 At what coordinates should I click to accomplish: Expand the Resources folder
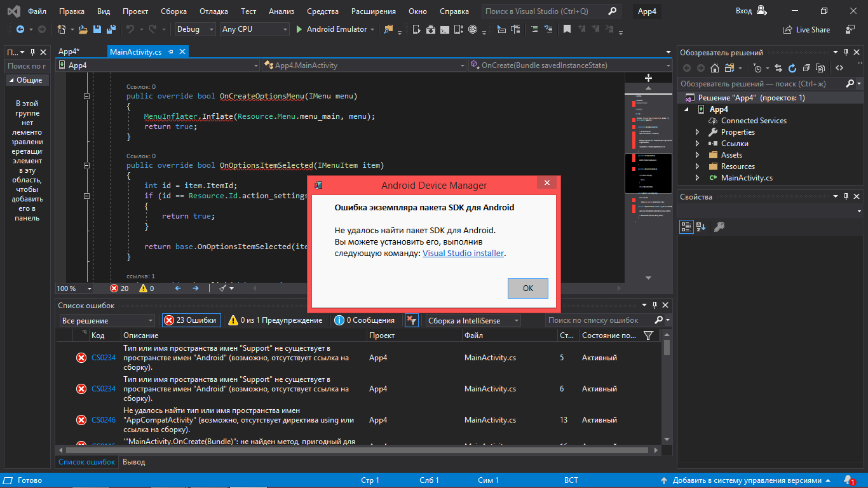pyautogui.click(x=697, y=166)
